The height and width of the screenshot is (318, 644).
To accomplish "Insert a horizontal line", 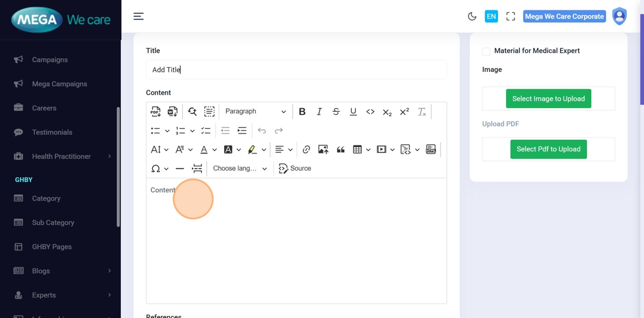I will pyautogui.click(x=180, y=168).
